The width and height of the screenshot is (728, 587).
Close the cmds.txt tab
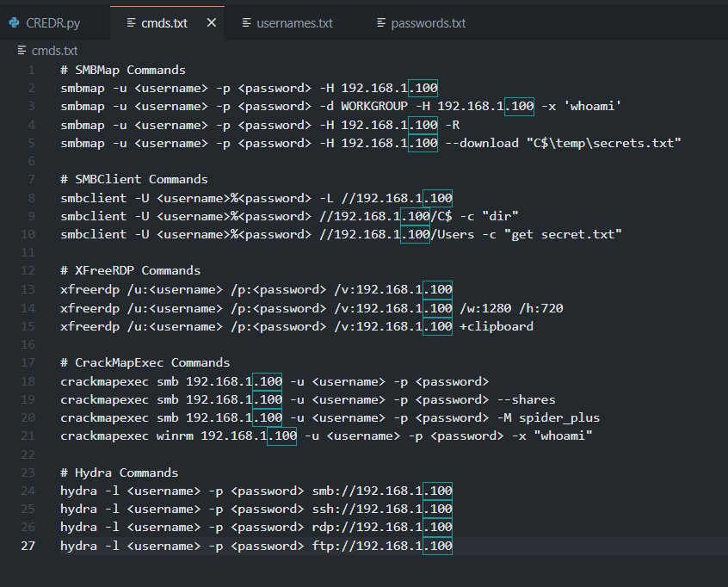click(x=212, y=22)
